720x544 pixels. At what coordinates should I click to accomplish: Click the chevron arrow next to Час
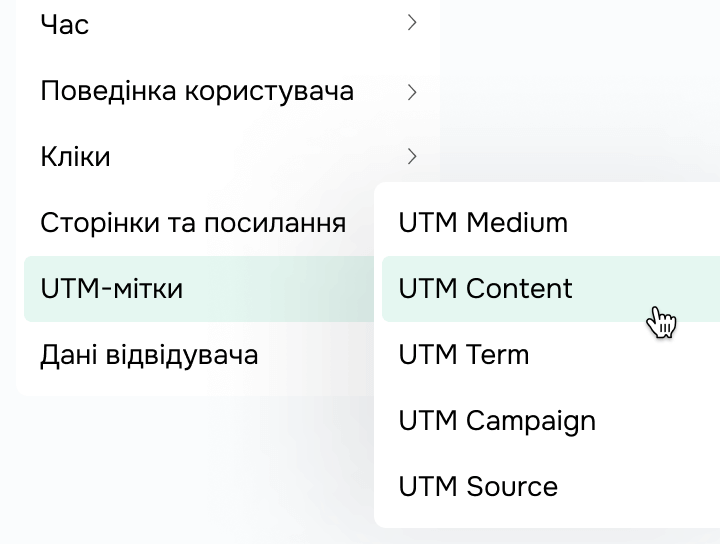(x=412, y=24)
